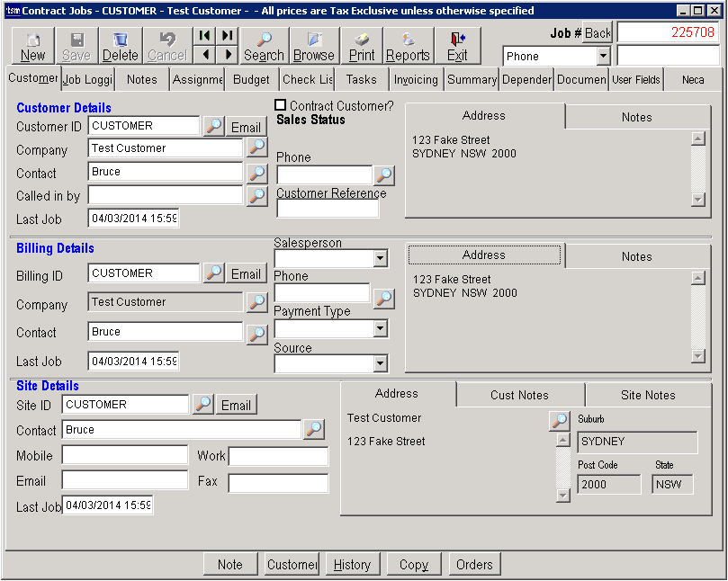Open the Budget tab

pyautogui.click(x=251, y=79)
